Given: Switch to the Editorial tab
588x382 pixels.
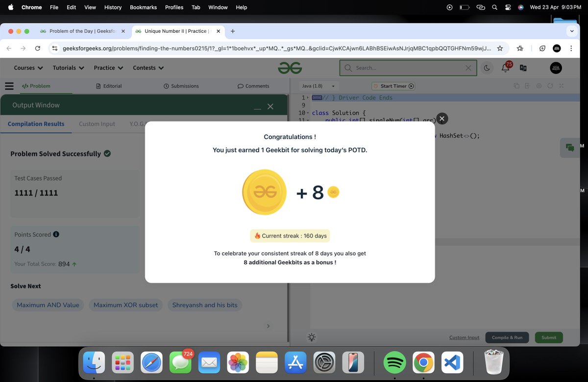Looking at the screenshot, I should pyautogui.click(x=109, y=86).
